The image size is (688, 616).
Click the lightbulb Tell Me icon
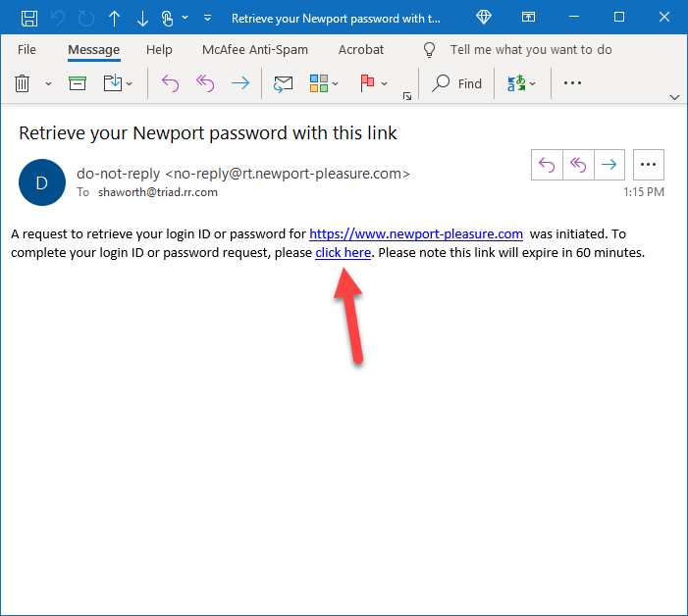429,50
